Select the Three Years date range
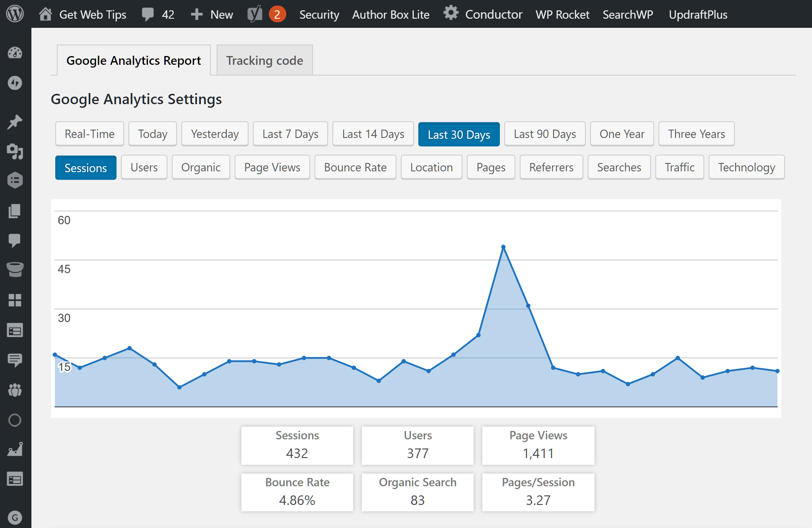 click(696, 134)
